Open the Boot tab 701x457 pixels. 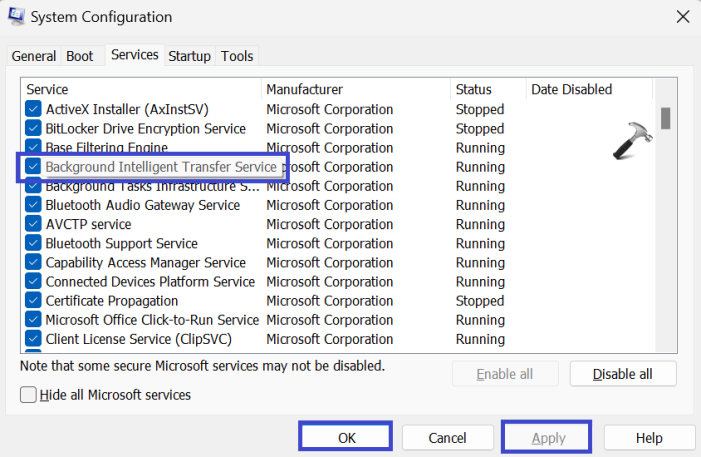(79, 56)
